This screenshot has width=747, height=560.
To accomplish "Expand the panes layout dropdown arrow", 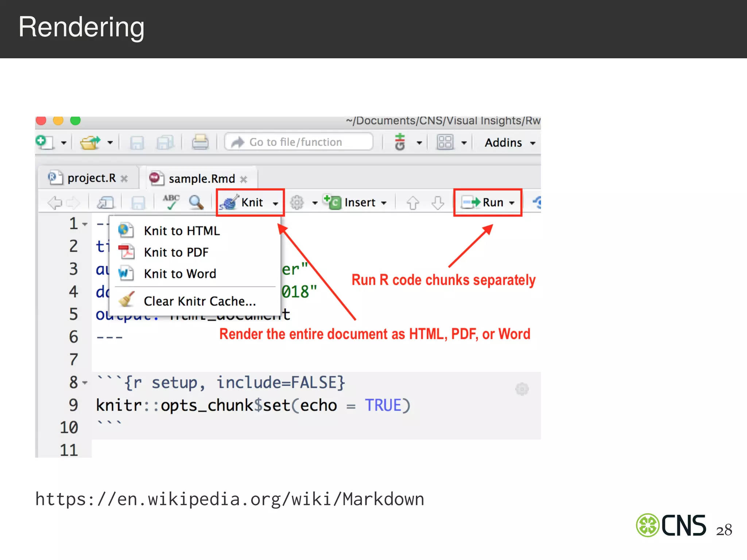I will (464, 143).
